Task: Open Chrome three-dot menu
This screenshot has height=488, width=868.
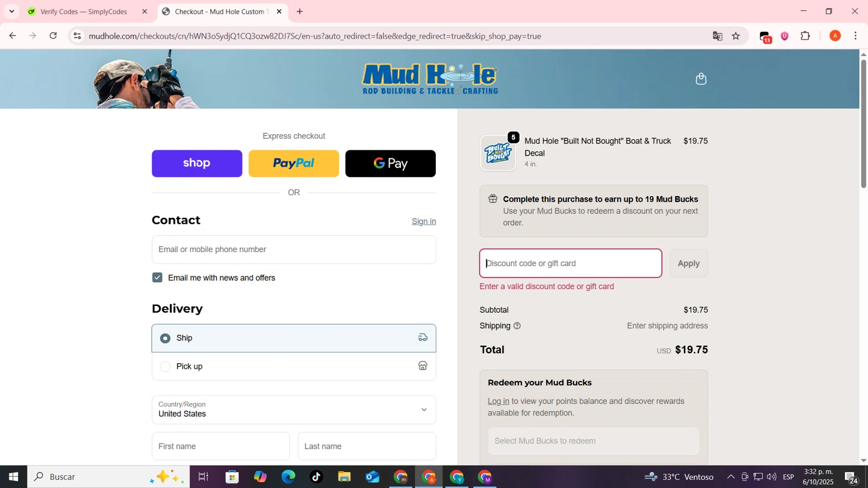Action: (856, 36)
